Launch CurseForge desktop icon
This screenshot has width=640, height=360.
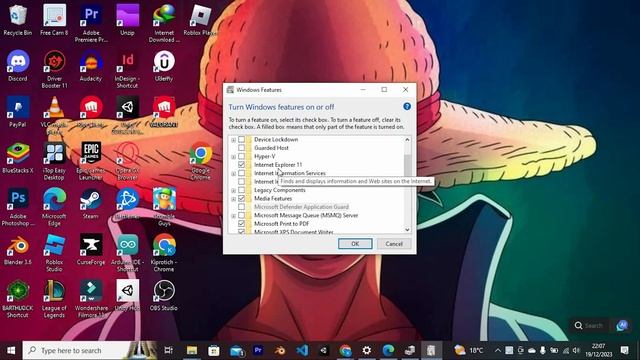click(x=91, y=250)
